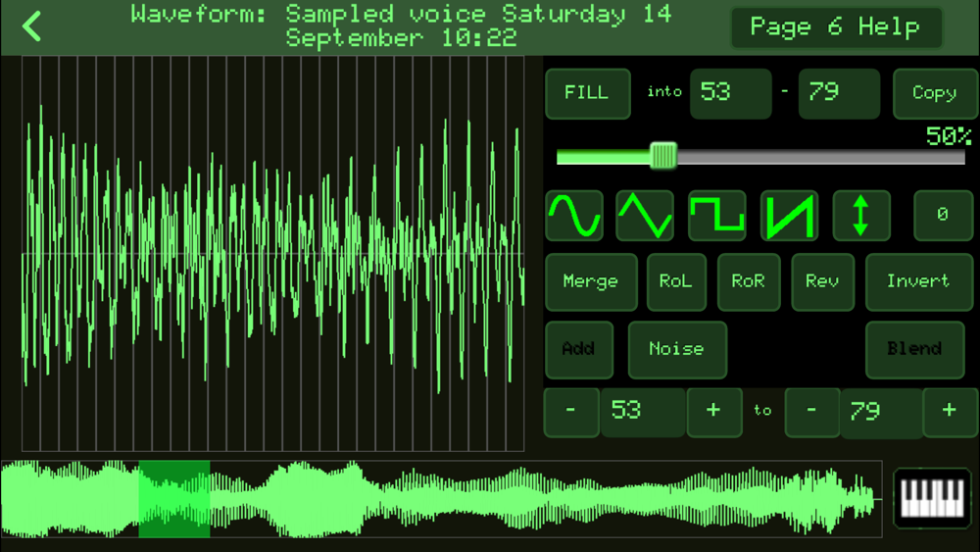
Task: Increase the range start value 53
Action: pyautogui.click(x=713, y=412)
